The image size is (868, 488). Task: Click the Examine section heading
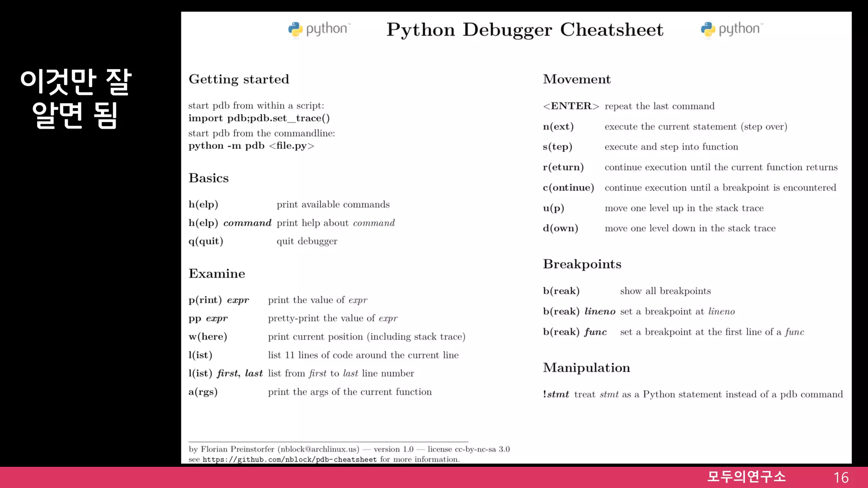[x=217, y=274]
